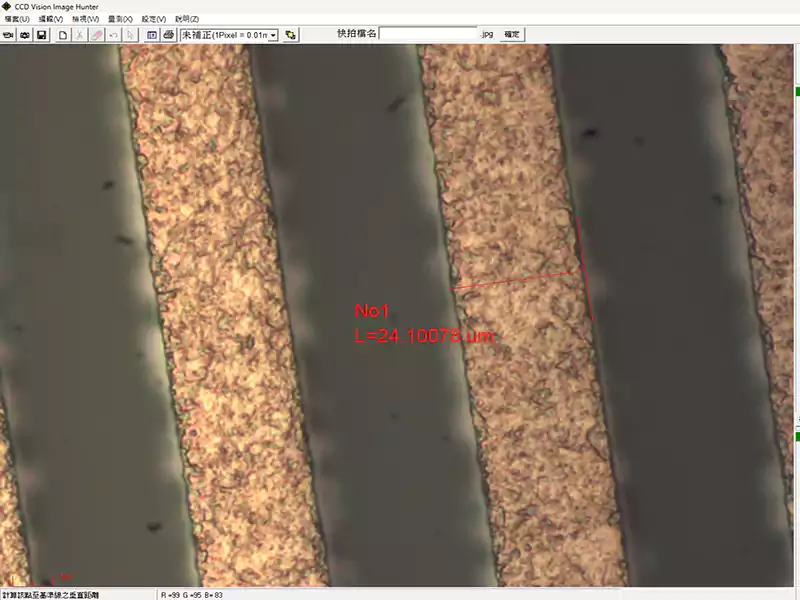Open the 量測 measurement menu
This screenshot has height=600, width=800.
[x=120, y=19]
